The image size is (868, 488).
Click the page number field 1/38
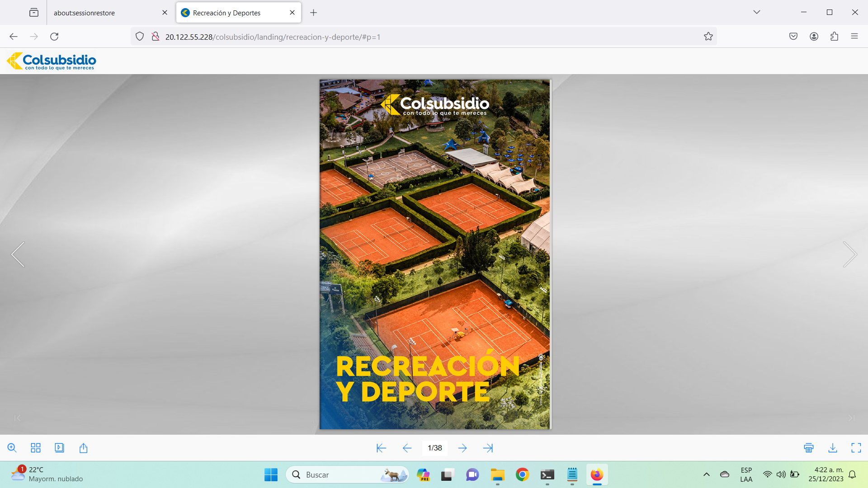coord(435,448)
